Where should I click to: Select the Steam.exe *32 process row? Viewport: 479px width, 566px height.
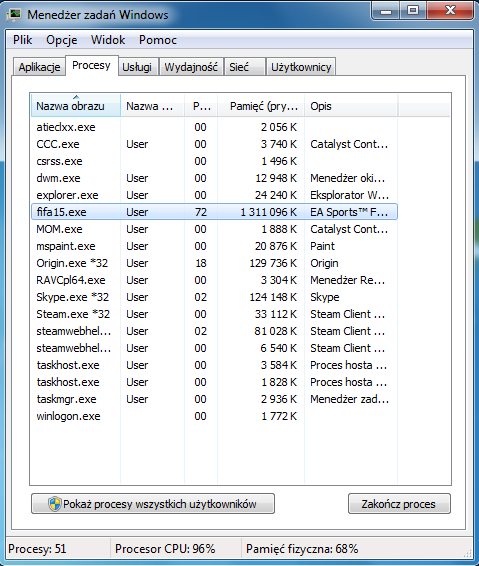pyautogui.click(x=214, y=314)
